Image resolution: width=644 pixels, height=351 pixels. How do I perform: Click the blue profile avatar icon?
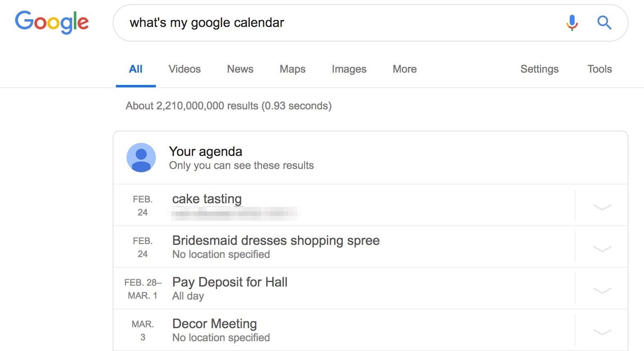pos(141,158)
